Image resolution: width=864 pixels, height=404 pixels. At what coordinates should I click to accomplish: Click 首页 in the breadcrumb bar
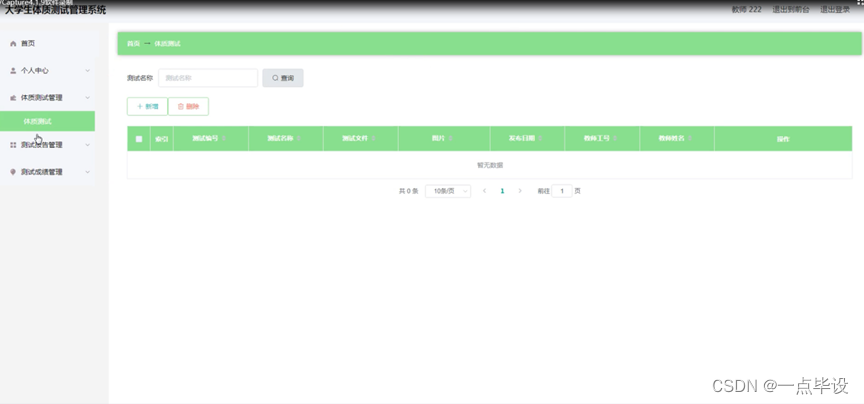(x=133, y=44)
